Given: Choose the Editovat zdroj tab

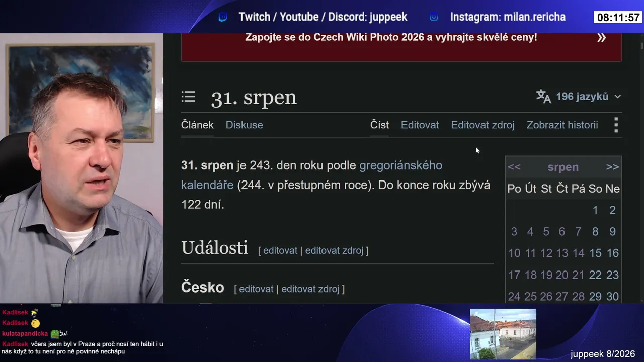Looking at the screenshot, I should (x=482, y=125).
